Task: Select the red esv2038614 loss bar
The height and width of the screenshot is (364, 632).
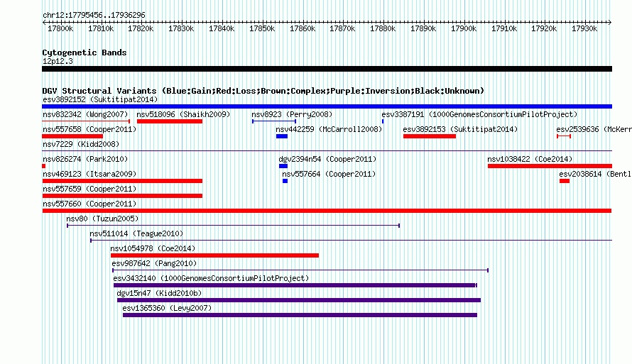Action: click(565, 181)
